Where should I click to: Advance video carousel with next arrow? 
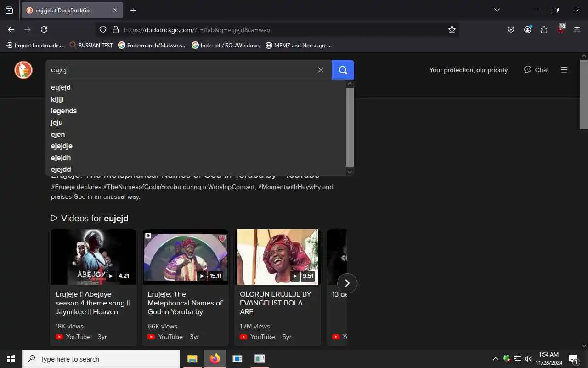pyautogui.click(x=347, y=283)
